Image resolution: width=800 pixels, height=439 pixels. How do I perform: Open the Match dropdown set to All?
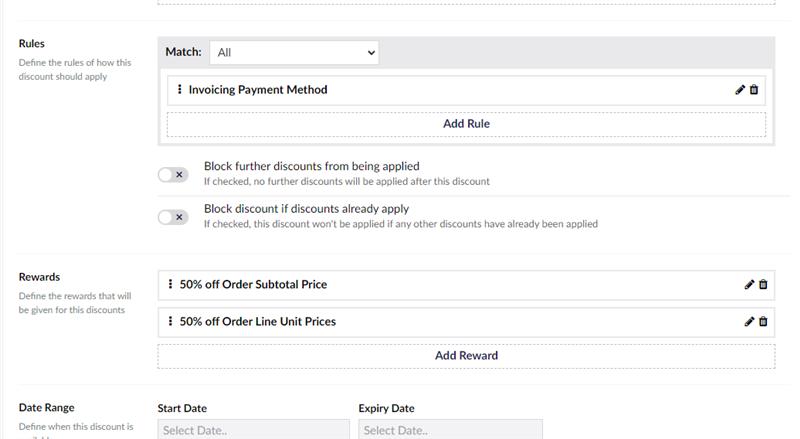(x=294, y=53)
